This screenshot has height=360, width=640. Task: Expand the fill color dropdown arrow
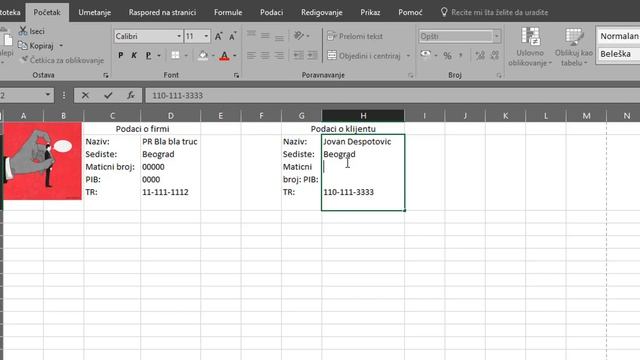[x=213, y=56]
